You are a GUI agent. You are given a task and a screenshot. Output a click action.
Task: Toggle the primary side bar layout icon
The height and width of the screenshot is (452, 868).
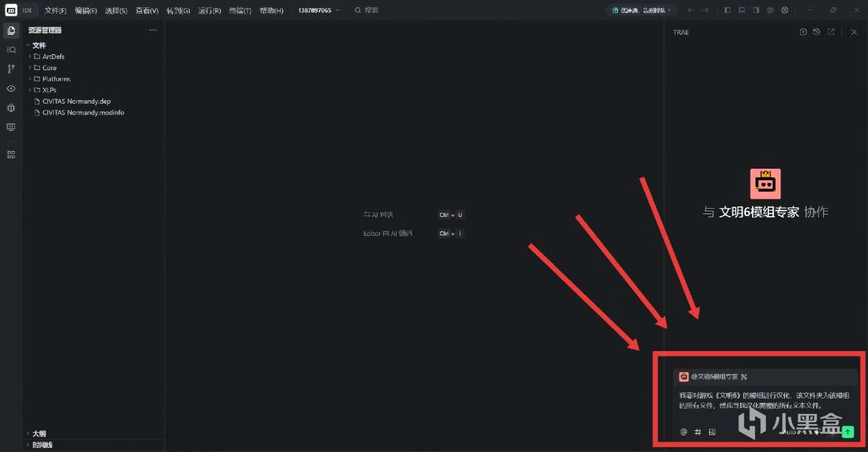[x=728, y=10]
